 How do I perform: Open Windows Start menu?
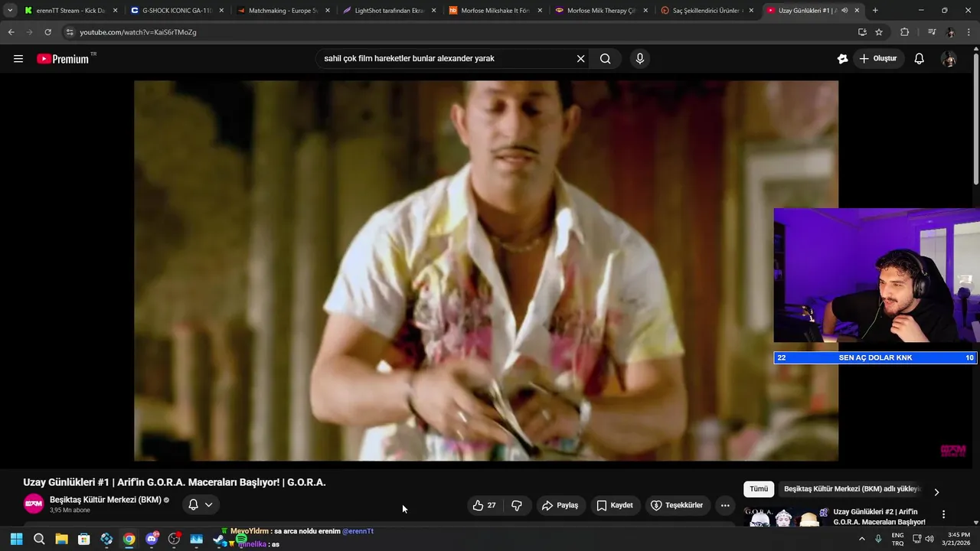tap(16, 539)
